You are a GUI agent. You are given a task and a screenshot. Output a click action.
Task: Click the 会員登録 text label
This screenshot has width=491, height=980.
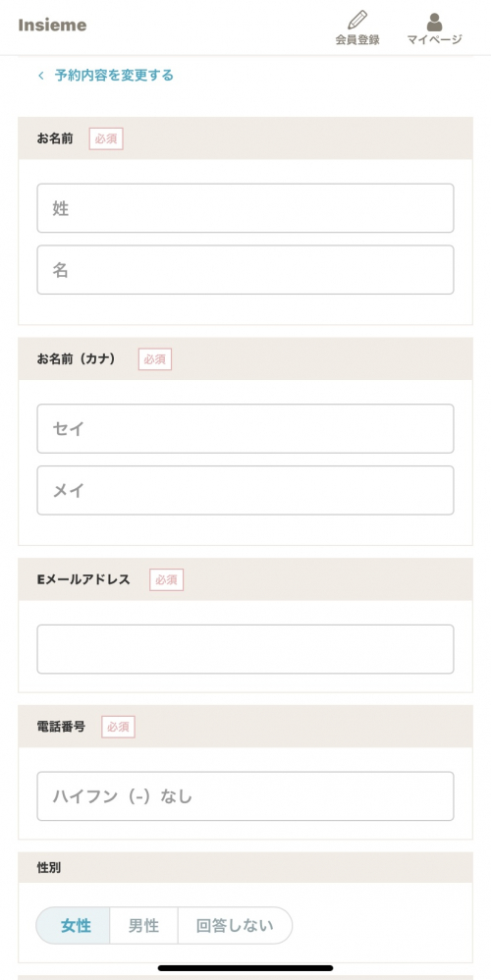tap(357, 39)
